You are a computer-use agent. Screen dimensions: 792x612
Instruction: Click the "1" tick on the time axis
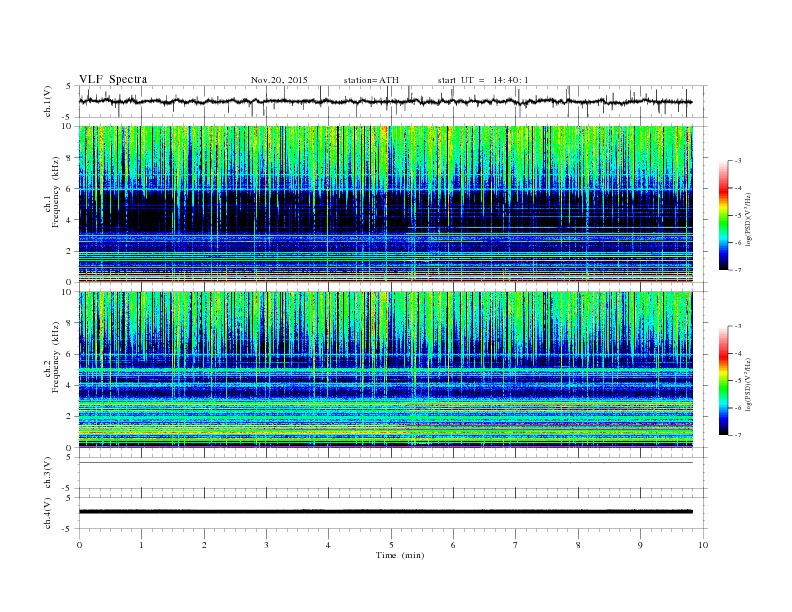coord(141,545)
